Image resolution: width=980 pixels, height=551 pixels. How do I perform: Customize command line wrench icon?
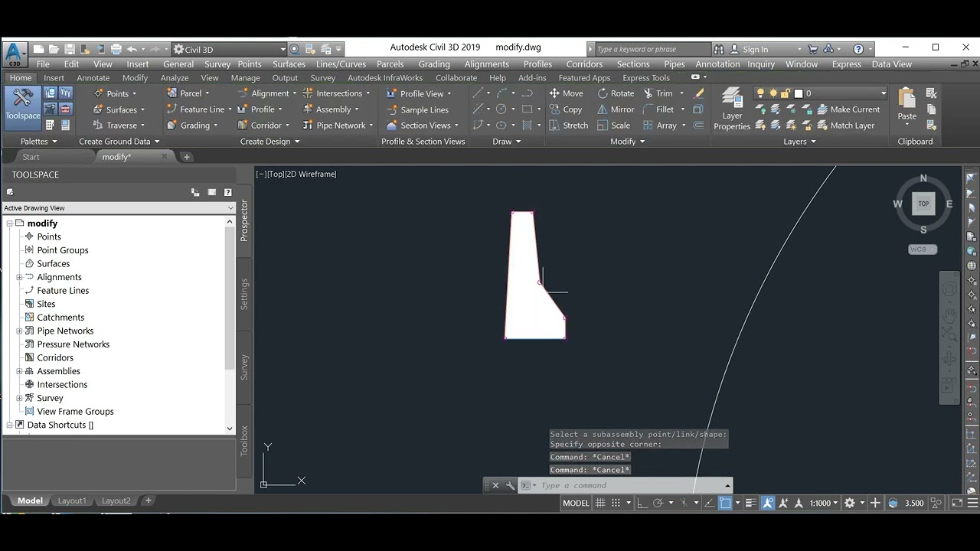pyautogui.click(x=511, y=485)
